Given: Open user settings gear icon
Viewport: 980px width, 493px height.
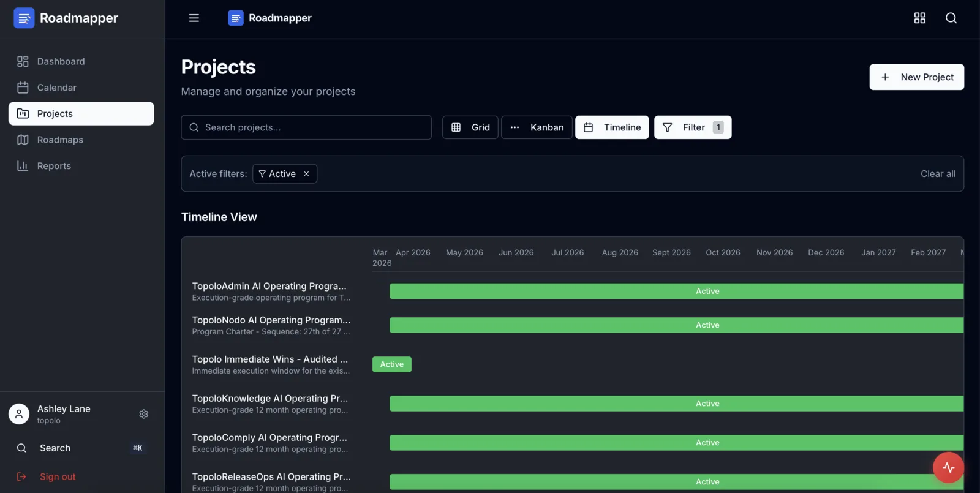Looking at the screenshot, I should (x=144, y=414).
